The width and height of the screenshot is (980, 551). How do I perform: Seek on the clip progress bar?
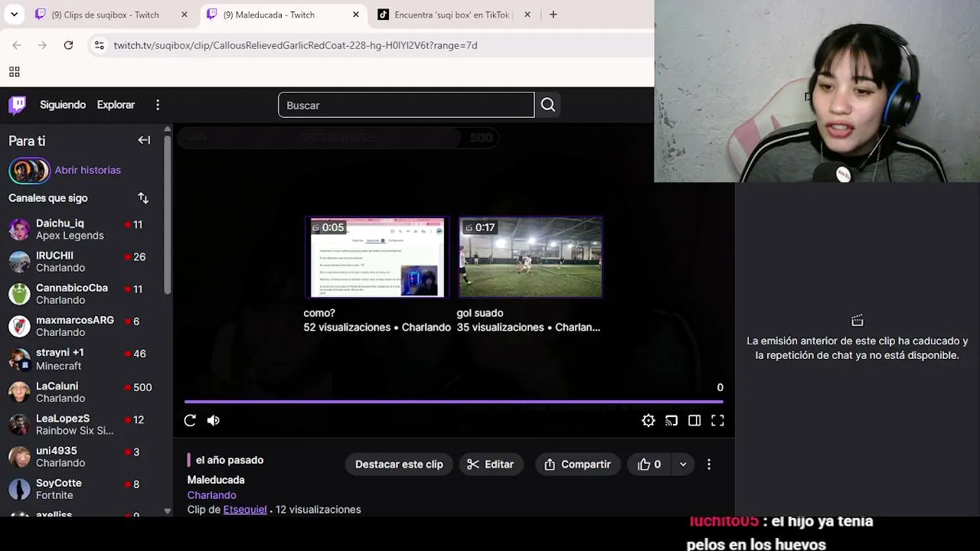tap(454, 401)
